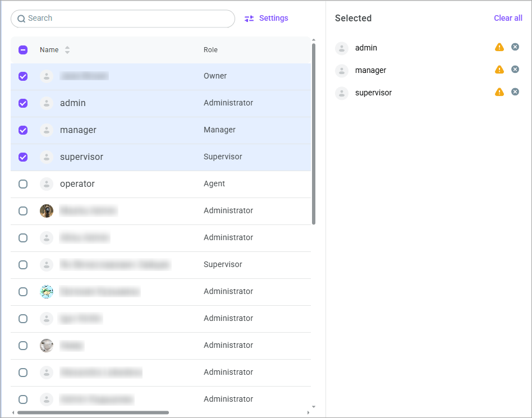Uncheck the Owner row checkbox
Image resolution: width=532 pixels, height=418 pixels.
23,76
